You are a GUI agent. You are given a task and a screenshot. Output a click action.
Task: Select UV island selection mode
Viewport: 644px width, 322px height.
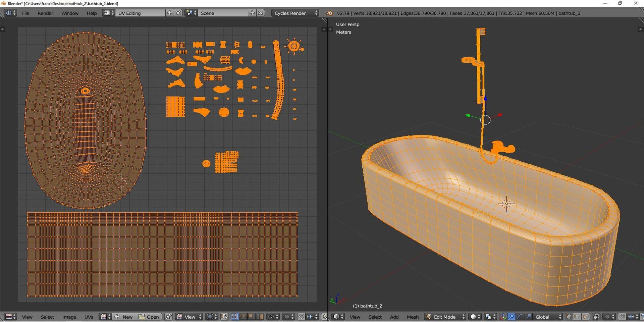click(260, 317)
